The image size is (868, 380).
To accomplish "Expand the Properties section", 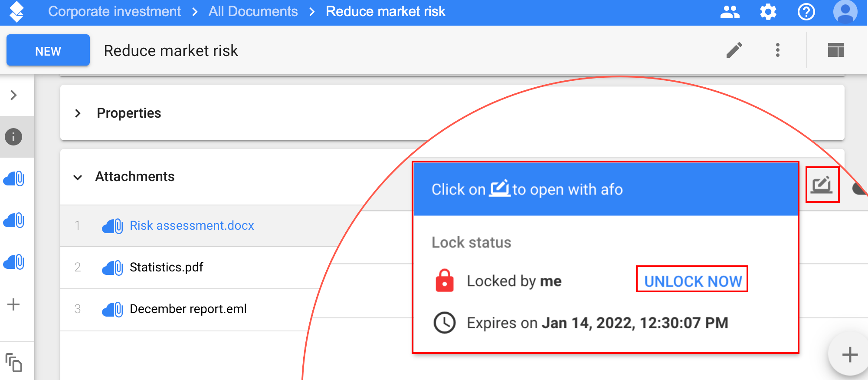I will coord(78,113).
